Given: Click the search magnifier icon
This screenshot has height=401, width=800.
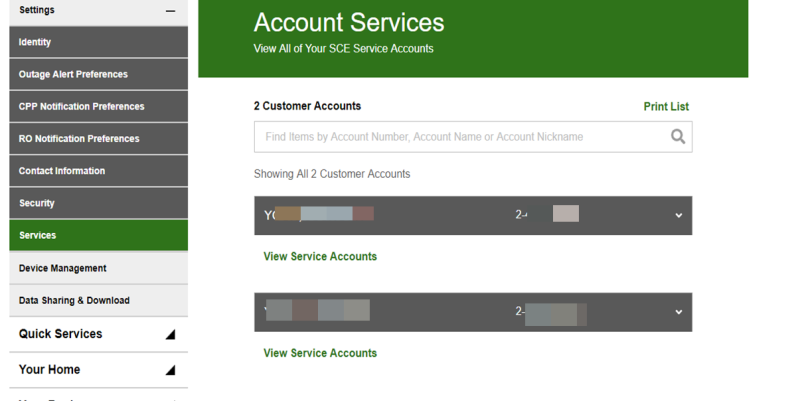Looking at the screenshot, I should pyautogui.click(x=678, y=137).
